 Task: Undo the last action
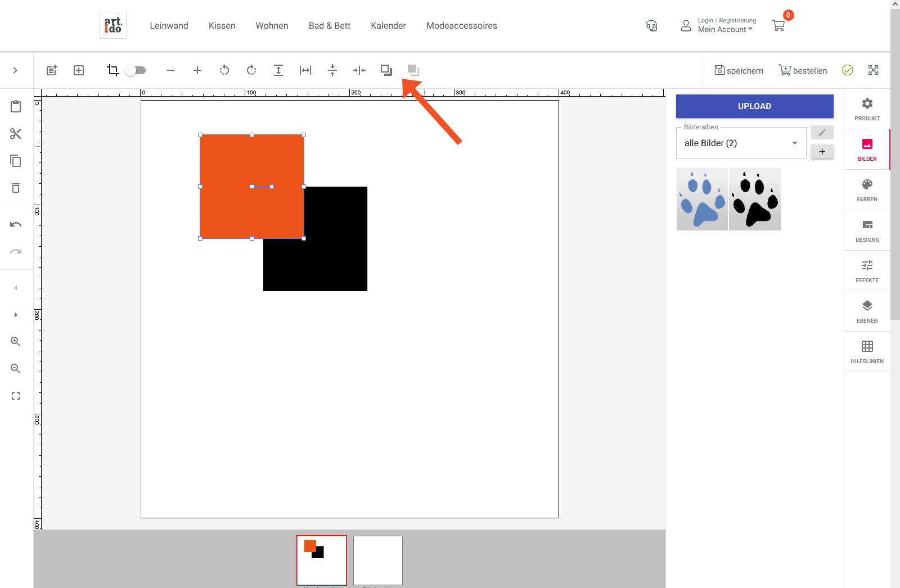16,224
